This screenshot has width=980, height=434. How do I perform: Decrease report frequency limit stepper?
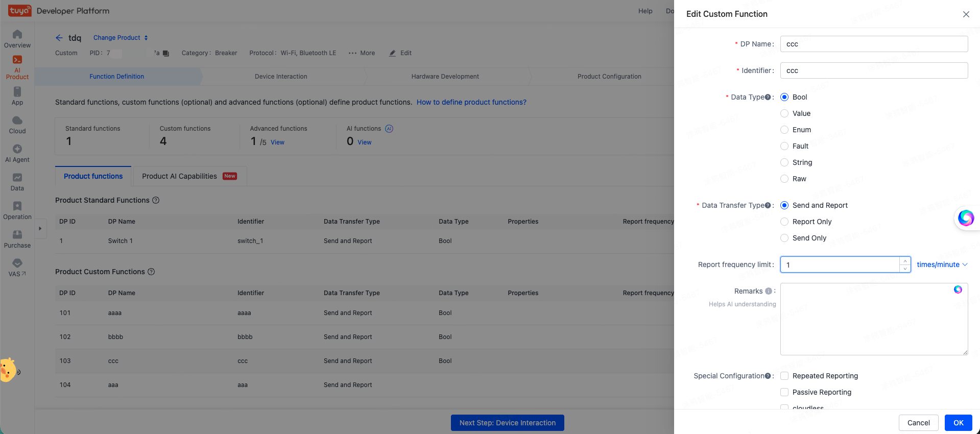pos(905,268)
